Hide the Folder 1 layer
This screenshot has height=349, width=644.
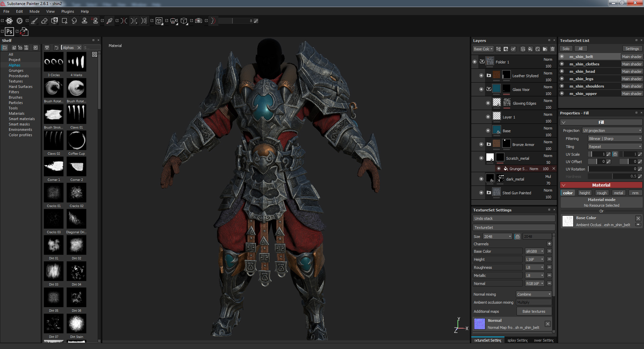[x=475, y=62]
